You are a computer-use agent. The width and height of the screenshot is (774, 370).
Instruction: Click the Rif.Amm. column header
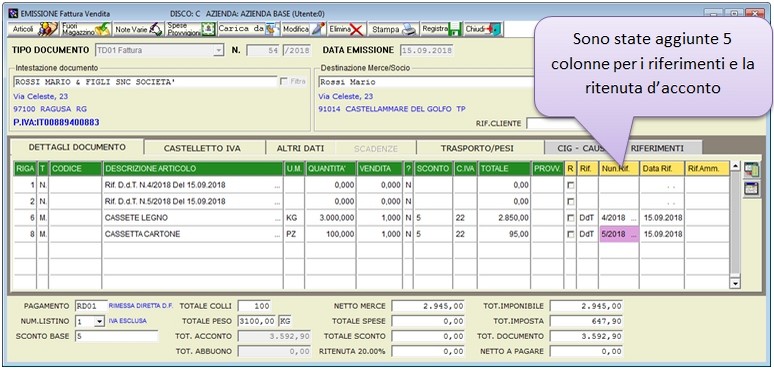707,169
